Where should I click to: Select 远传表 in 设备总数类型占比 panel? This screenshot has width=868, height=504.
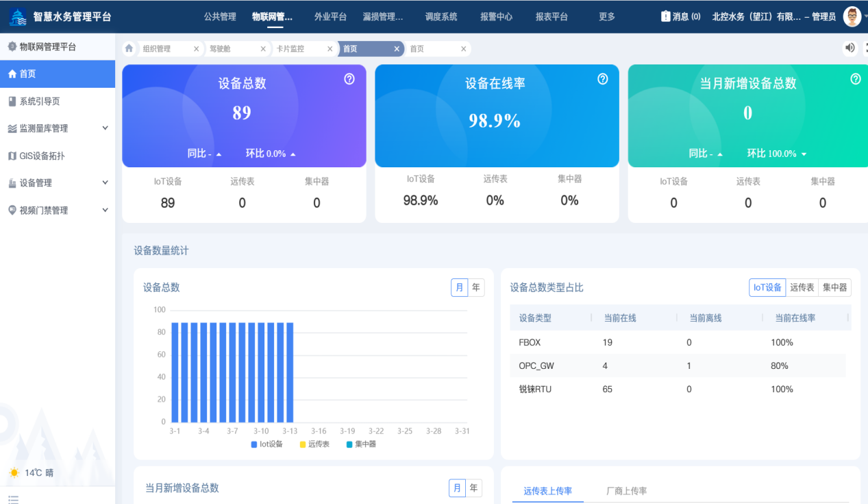tap(802, 287)
